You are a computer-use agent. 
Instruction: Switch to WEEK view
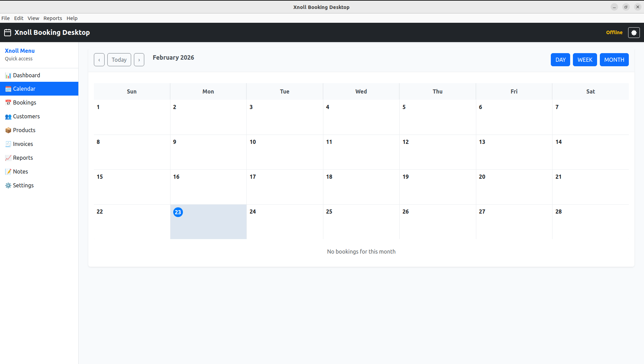click(x=585, y=59)
